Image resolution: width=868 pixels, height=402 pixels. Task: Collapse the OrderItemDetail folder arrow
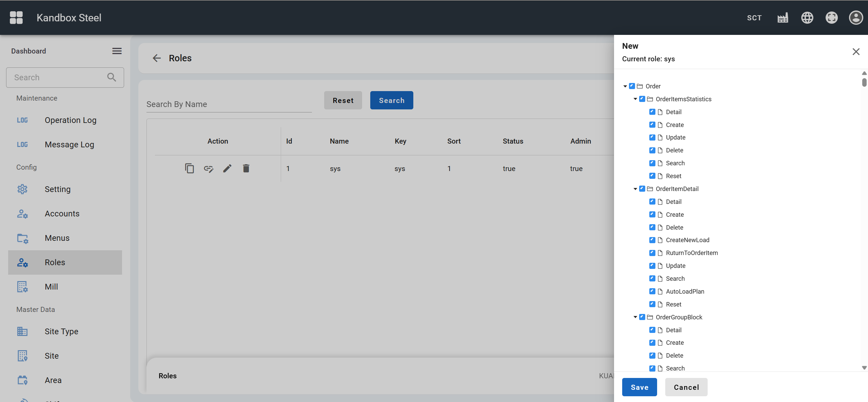coord(635,189)
